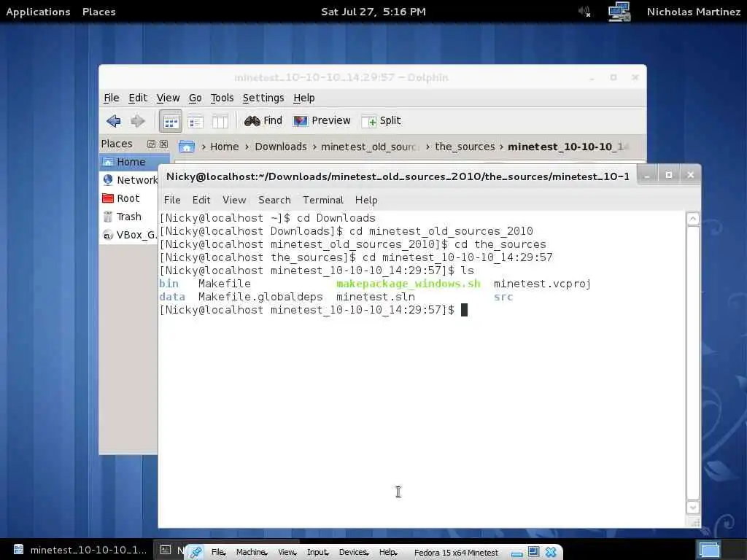Click the muted volume icon in top panel
747x560 pixels.
tap(584, 12)
